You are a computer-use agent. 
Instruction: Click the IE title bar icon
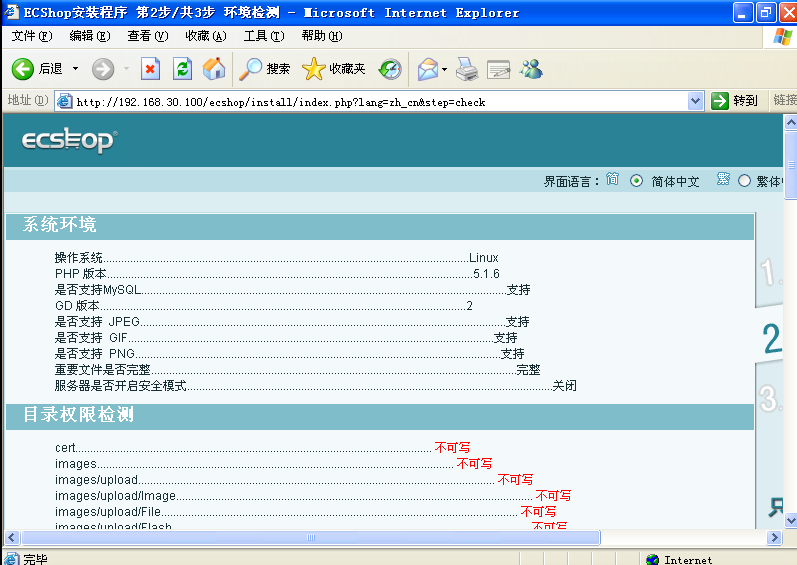click(11, 11)
